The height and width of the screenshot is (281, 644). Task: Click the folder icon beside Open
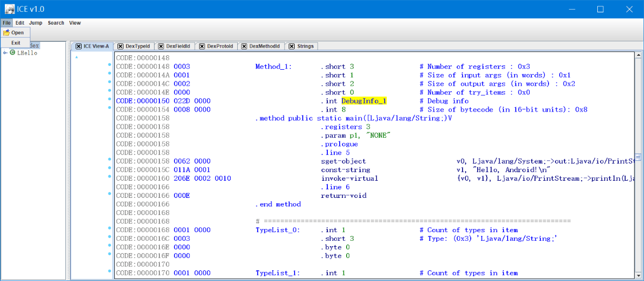pos(6,33)
